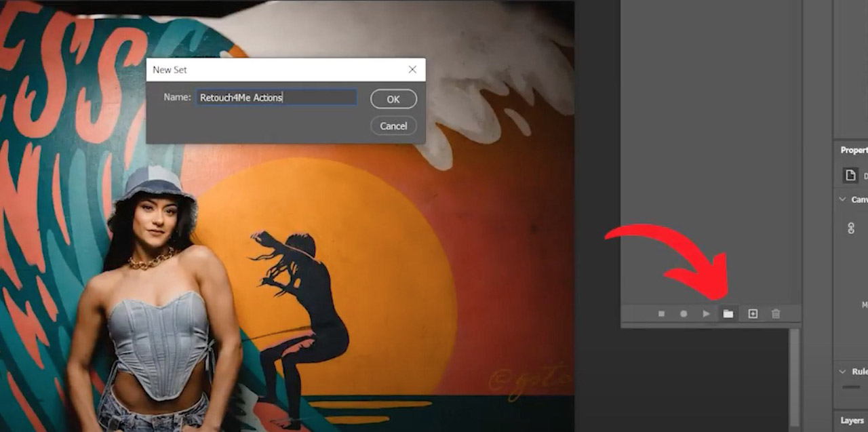Viewport: 868px width, 432px height.
Task: Click the Create new set folder icon
Action: [729, 313]
